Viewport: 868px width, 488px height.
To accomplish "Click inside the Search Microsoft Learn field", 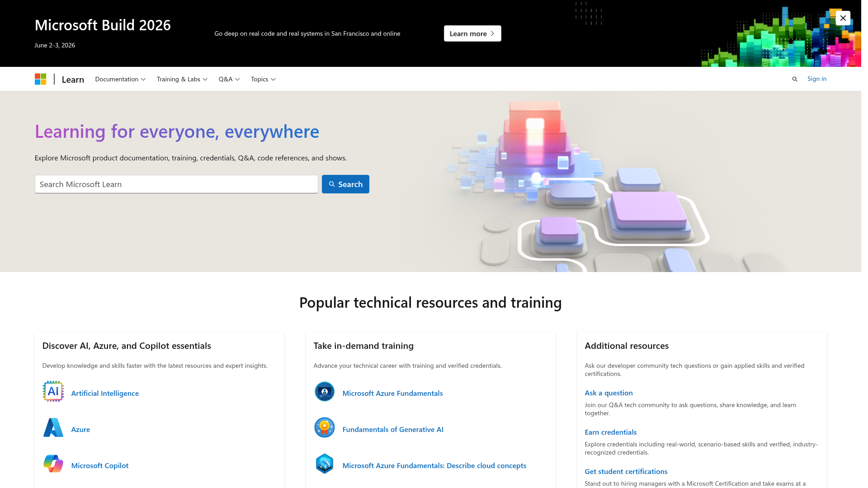I will (176, 184).
